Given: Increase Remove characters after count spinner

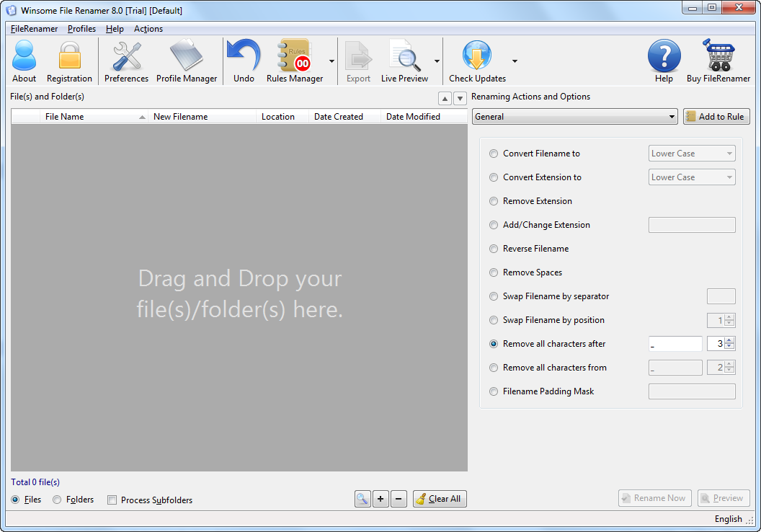Looking at the screenshot, I should [x=730, y=340].
